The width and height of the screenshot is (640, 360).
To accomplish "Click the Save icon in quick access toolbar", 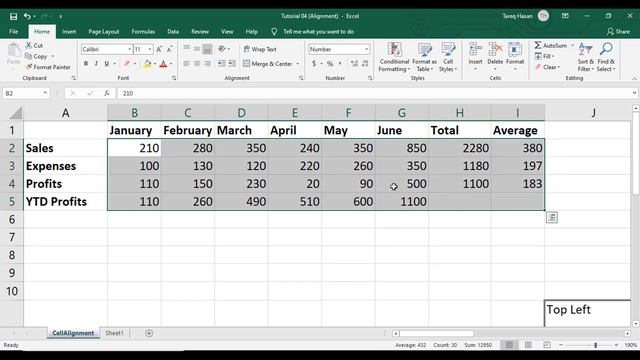I will [13, 16].
